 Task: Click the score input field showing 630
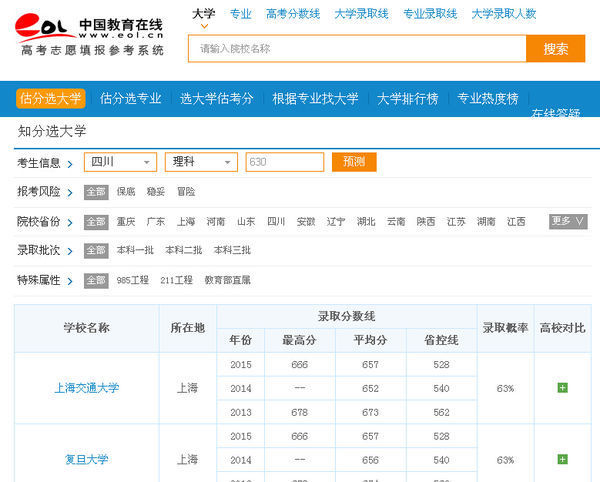[285, 162]
